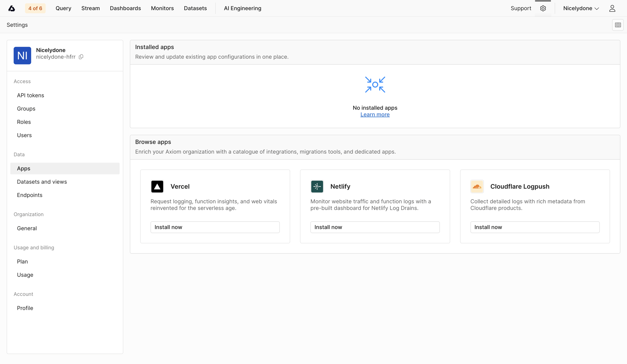
Task: Go to Endpoints settings
Action: [65, 195]
